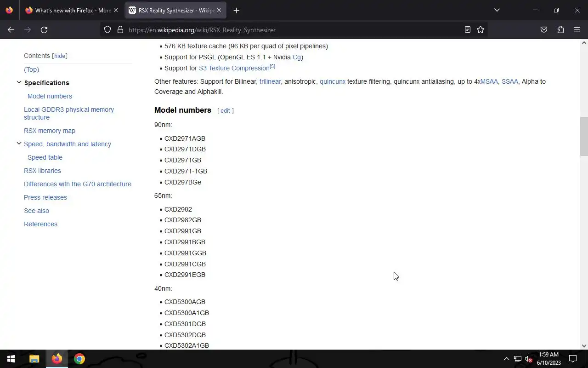Go to See also section
The image size is (588, 368).
pos(36,211)
